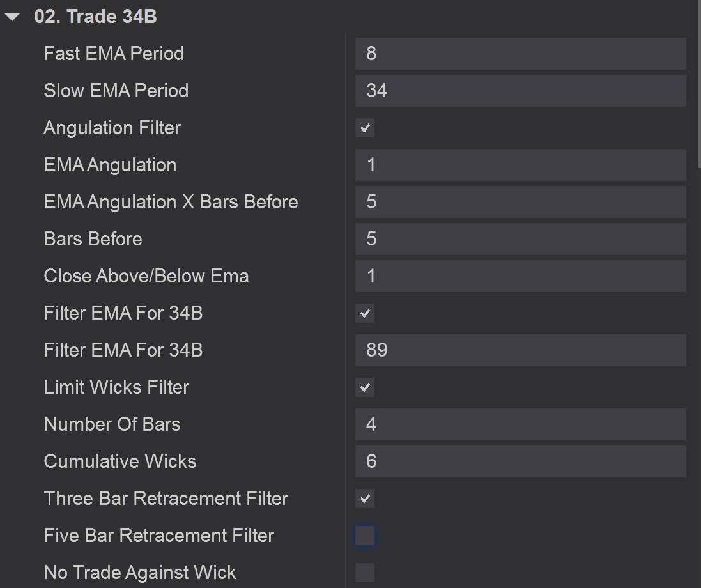
Task: Select the Close Above/Below Ema field
Action: pyautogui.click(x=520, y=276)
